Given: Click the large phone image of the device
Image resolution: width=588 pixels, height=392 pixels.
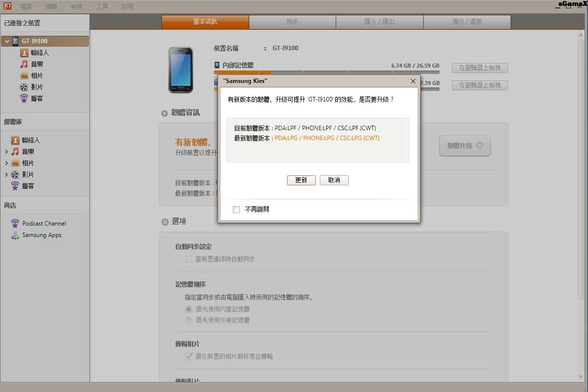Looking at the screenshot, I should (x=181, y=70).
